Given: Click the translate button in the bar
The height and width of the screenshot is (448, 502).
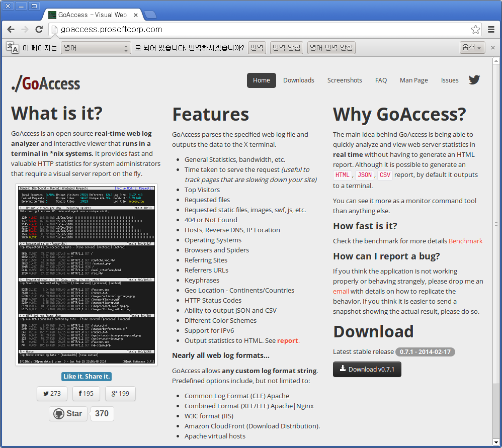Looking at the screenshot, I should coord(257,48).
